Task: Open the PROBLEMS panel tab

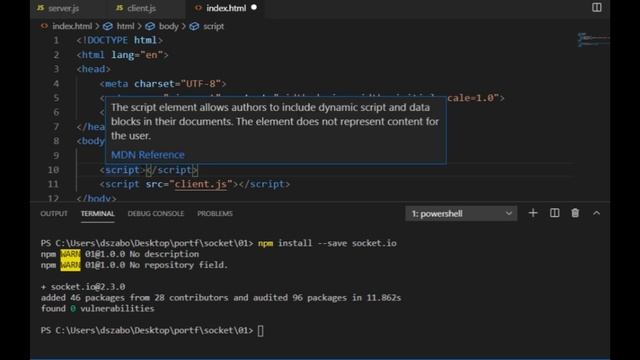Action: click(x=215, y=213)
